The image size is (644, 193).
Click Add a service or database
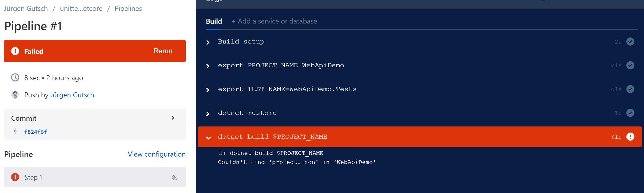(274, 21)
